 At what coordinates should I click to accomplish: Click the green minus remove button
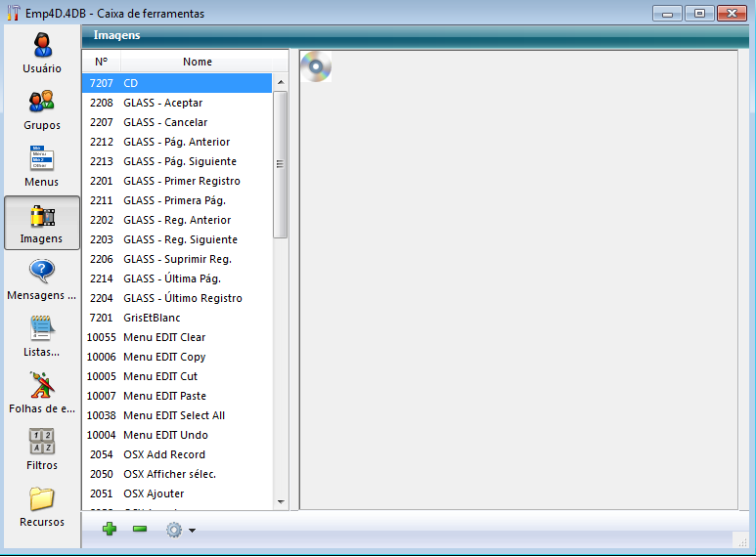click(140, 529)
